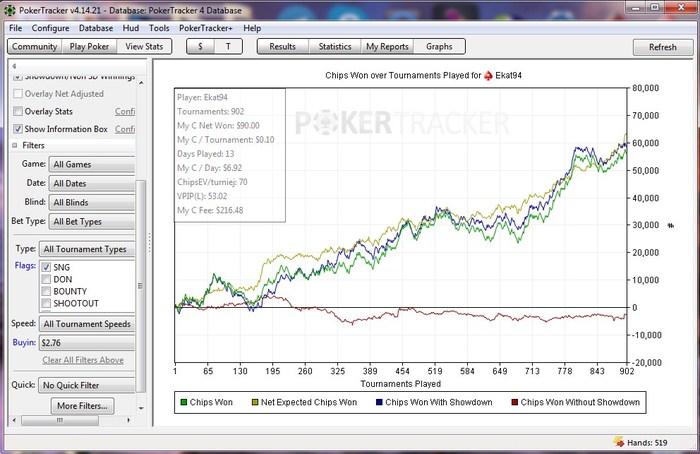700x454 pixels.
Task: Click the sidebar scroll up arrow
Action: coord(141,83)
